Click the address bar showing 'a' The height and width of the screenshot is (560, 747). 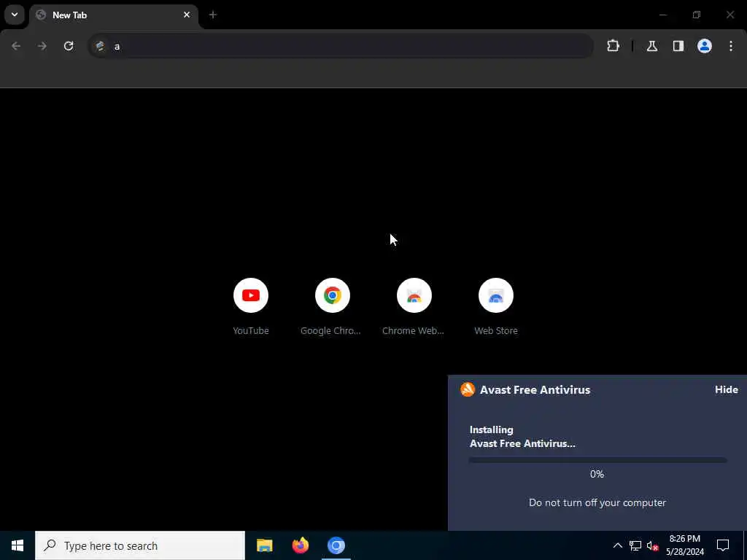[341, 46]
